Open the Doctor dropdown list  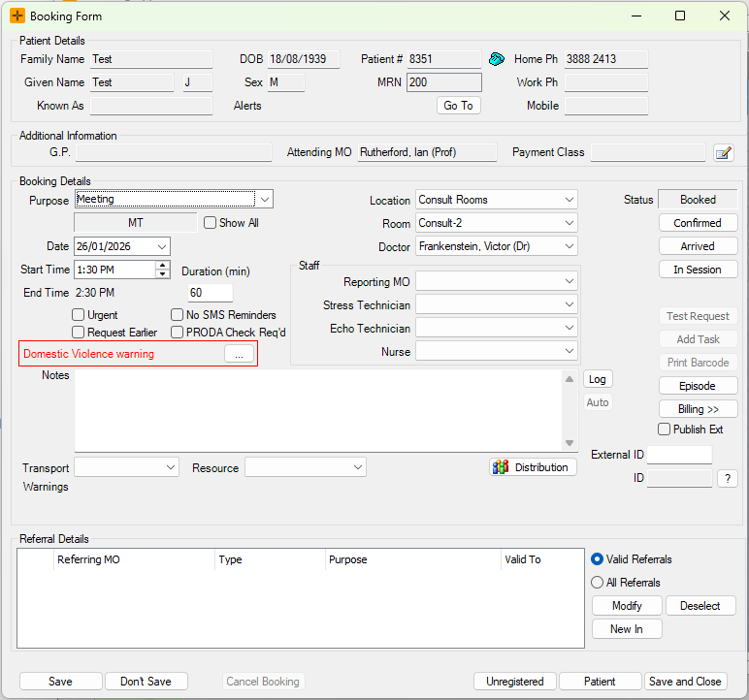[569, 247]
